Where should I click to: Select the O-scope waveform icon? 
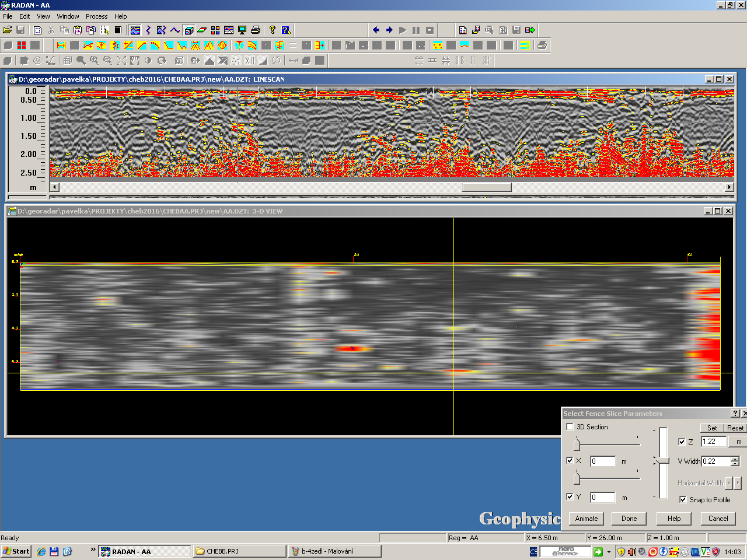(x=175, y=30)
